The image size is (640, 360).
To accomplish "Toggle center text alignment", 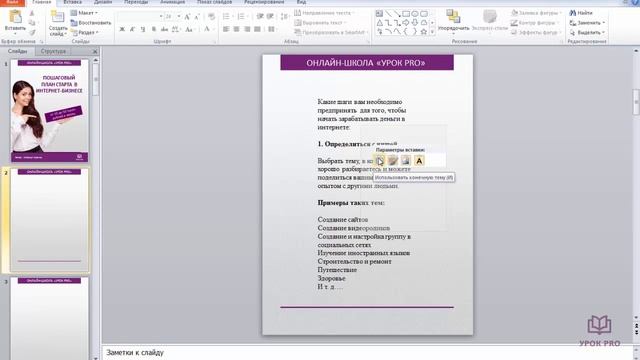I will click(x=236, y=29).
